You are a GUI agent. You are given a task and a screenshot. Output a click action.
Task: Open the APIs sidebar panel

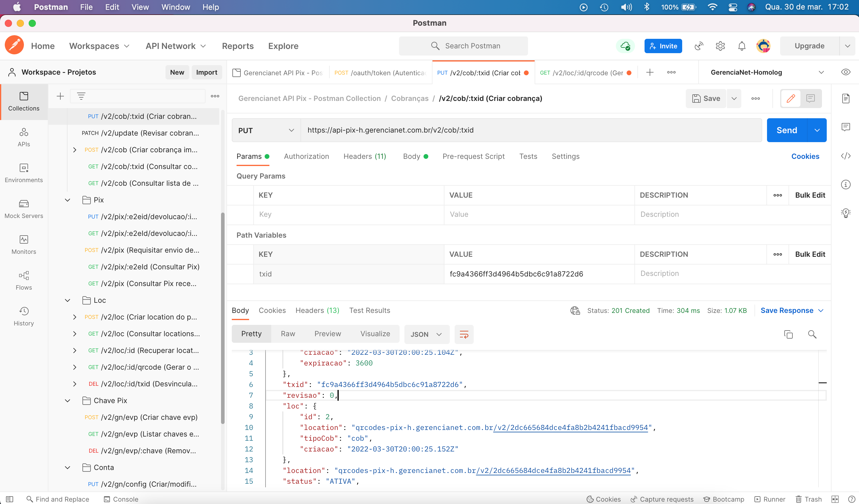pos(24,137)
